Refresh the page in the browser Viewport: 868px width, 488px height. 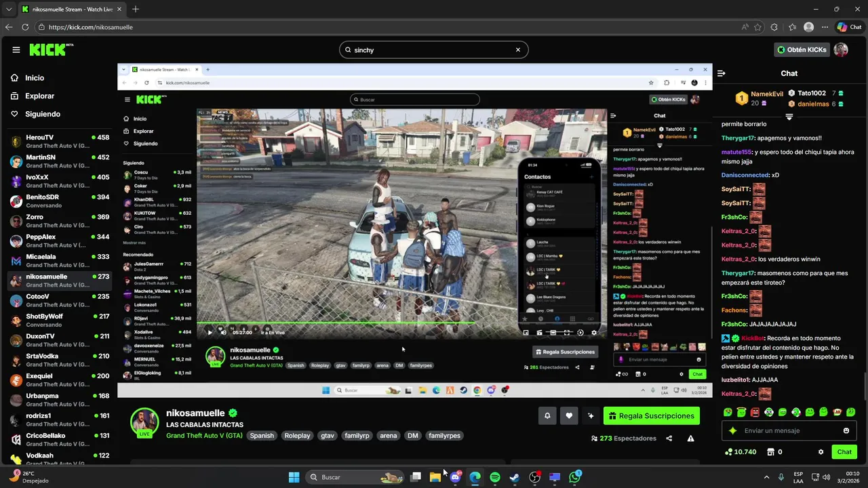[25, 27]
